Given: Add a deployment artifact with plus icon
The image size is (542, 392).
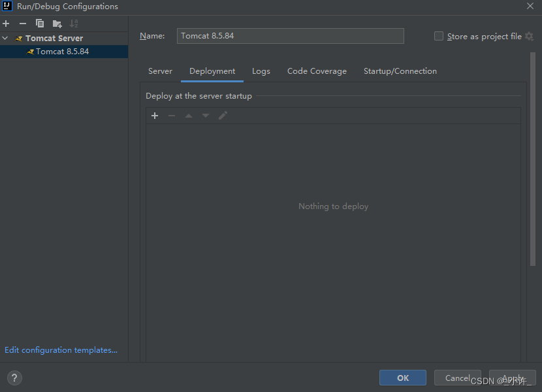Looking at the screenshot, I should click(x=155, y=116).
